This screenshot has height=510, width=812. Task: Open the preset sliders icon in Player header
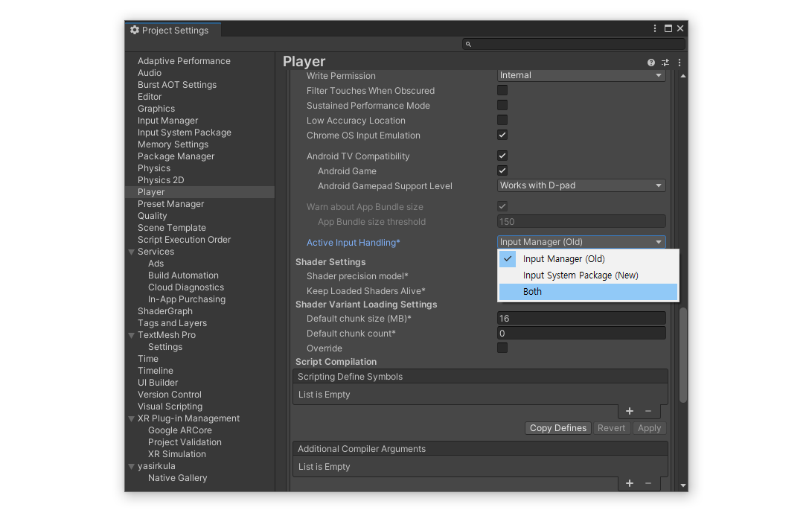(665, 63)
